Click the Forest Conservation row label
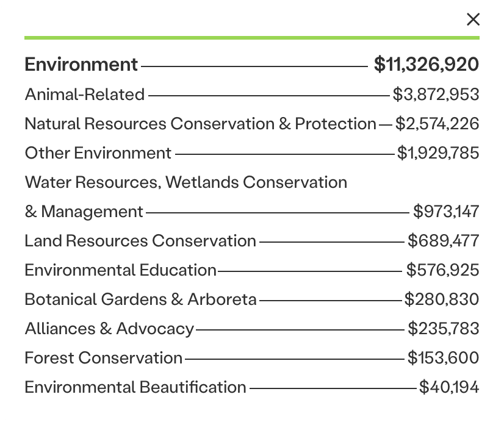The width and height of the screenshot is (504, 422). [103, 358]
